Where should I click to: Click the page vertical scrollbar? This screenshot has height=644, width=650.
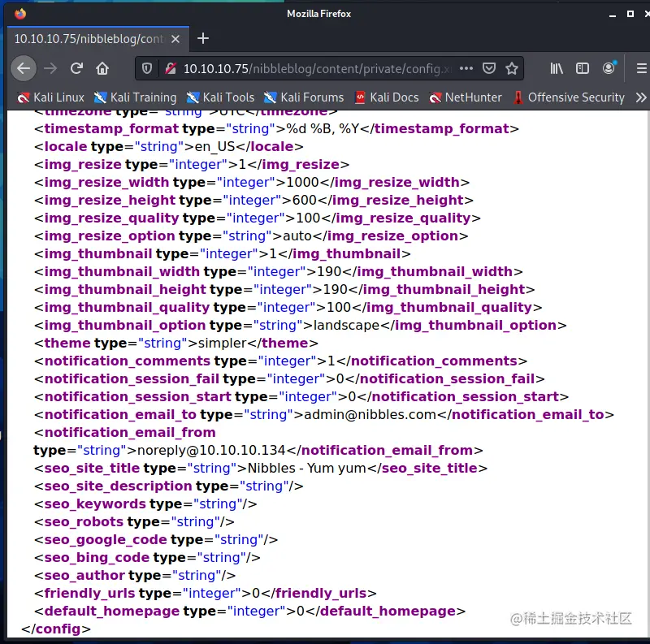point(648,373)
